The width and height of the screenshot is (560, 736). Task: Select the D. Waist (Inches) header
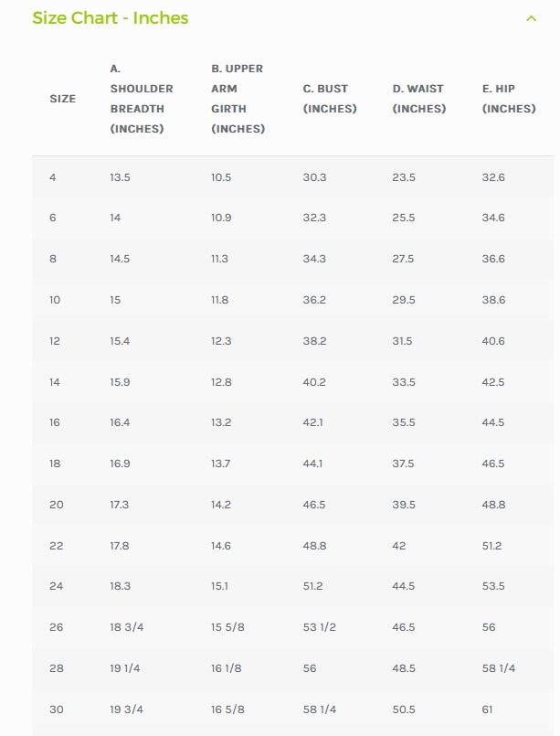(x=418, y=99)
